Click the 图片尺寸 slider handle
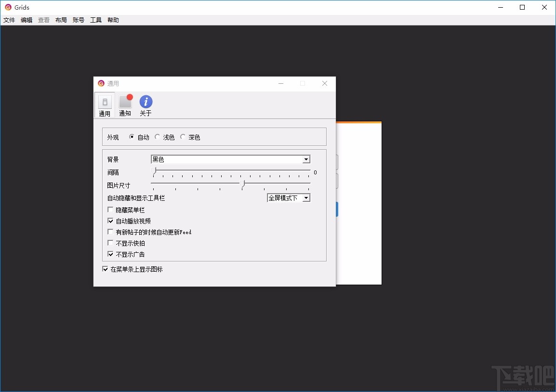This screenshot has height=392, width=556. point(243,184)
